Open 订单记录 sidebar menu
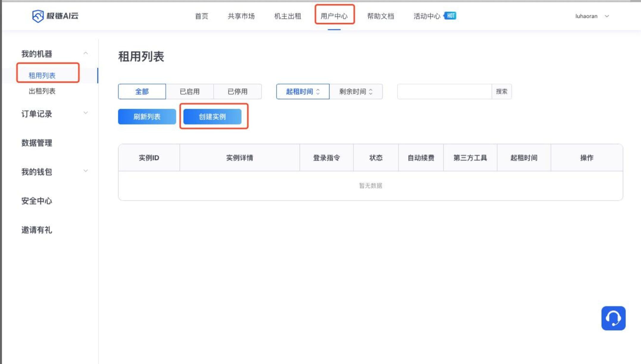Screen dimensions: 641x364 click(37, 114)
